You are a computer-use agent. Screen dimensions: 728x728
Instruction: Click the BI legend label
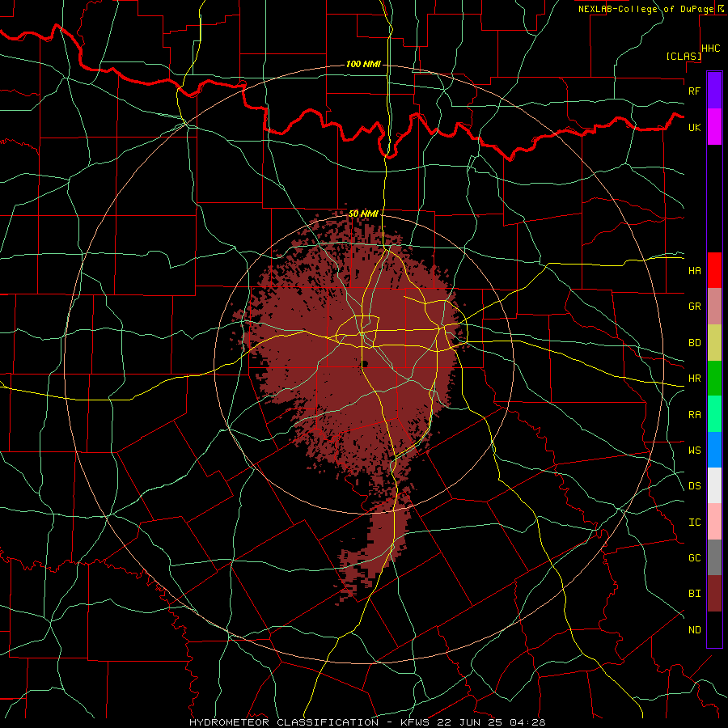(694, 594)
